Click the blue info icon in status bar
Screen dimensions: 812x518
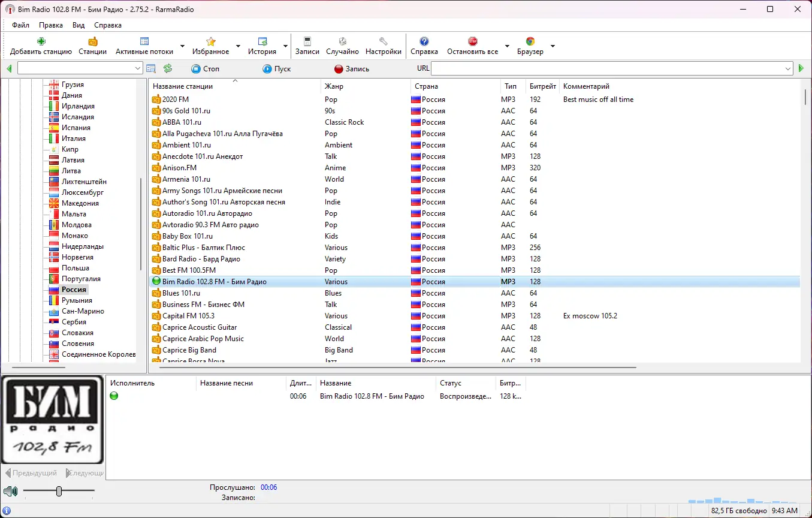(x=7, y=511)
